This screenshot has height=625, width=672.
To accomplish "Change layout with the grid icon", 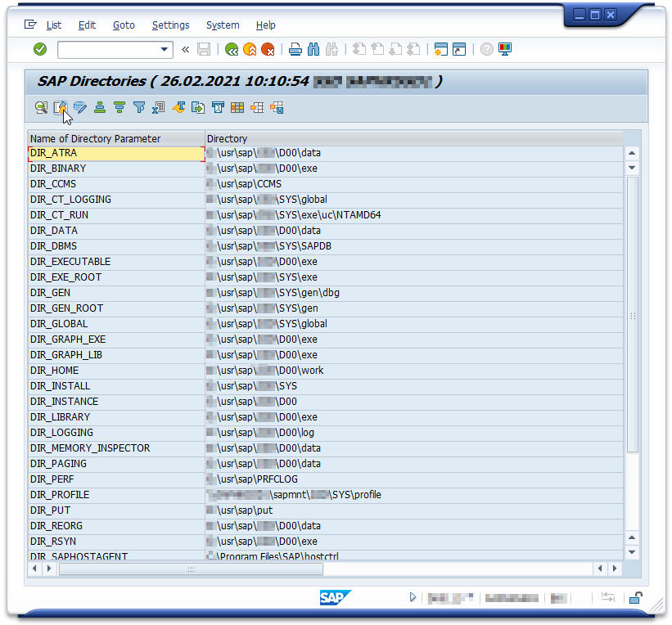I will click(237, 107).
